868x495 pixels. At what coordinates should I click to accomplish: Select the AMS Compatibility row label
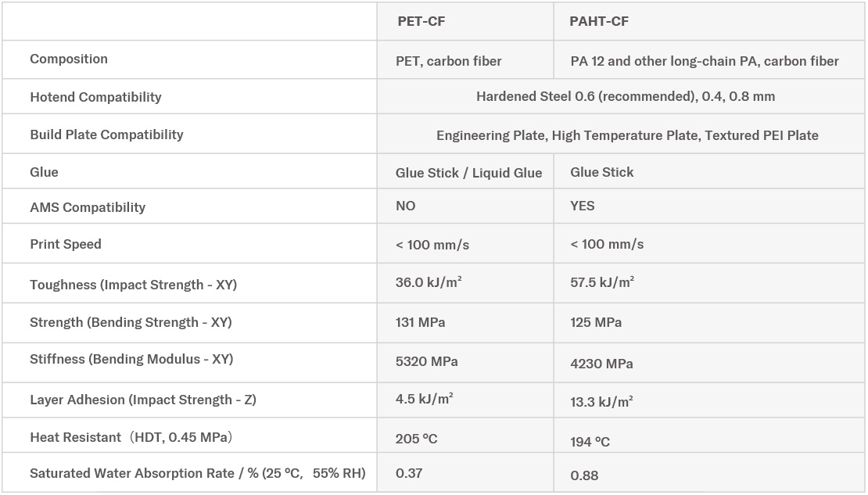[88, 207]
